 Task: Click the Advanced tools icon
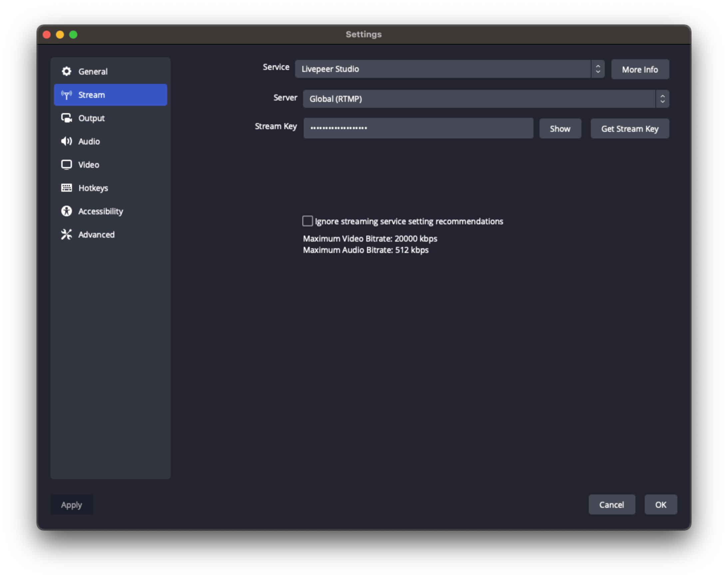(x=67, y=235)
